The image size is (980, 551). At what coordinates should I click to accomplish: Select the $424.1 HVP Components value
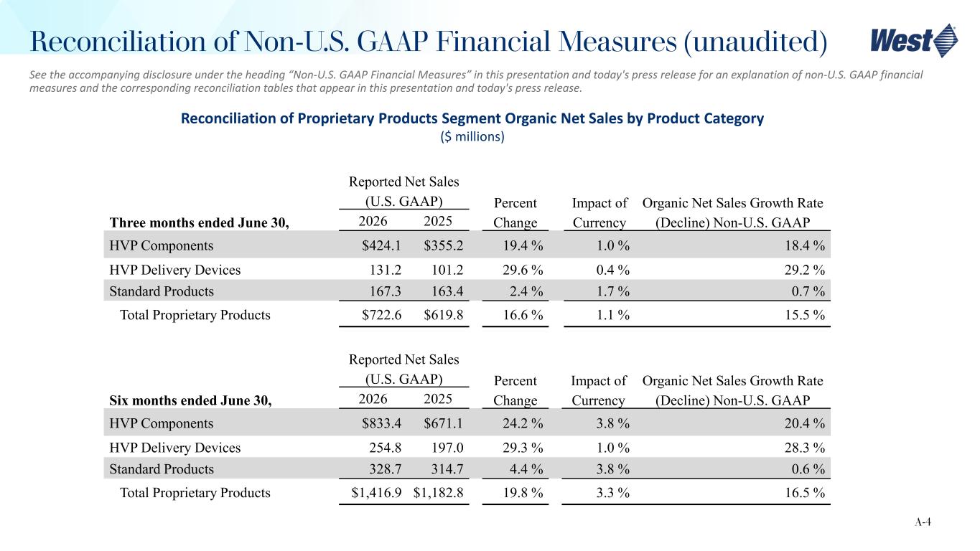pyautogui.click(x=382, y=246)
